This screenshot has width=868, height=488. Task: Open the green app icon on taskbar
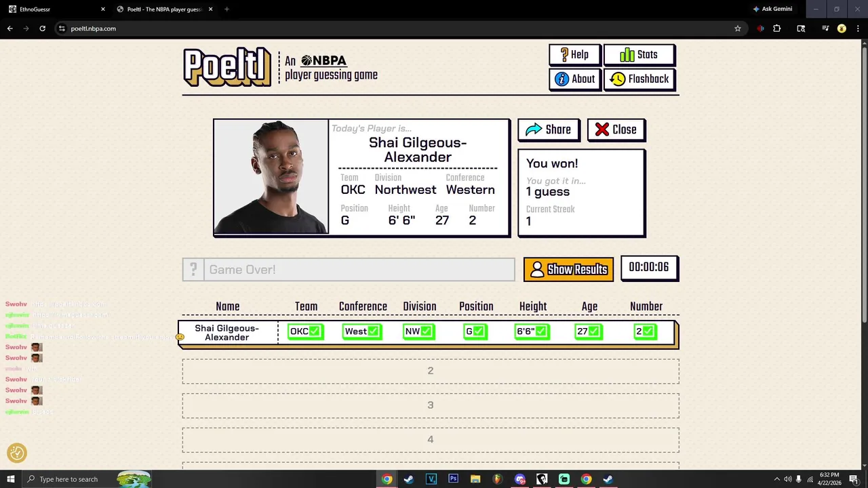pyautogui.click(x=564, y=479)
